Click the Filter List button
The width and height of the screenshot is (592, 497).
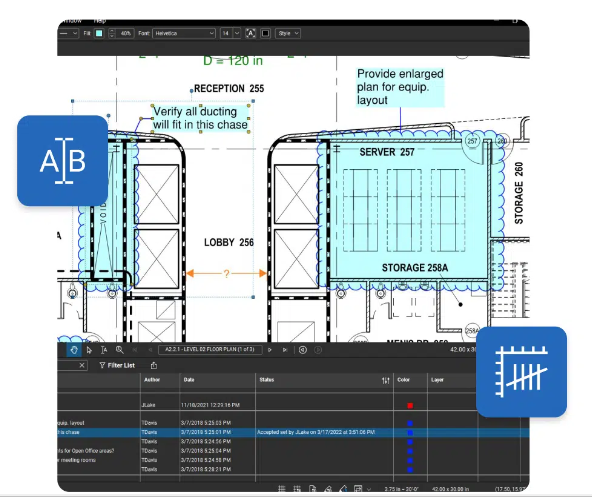point(117,365)
